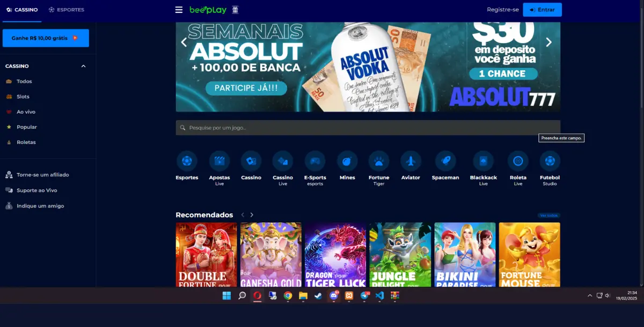The width and height of the screenshot is (644, 327).
Task: Show previous Recomendados games
Action: coord(243,215)
